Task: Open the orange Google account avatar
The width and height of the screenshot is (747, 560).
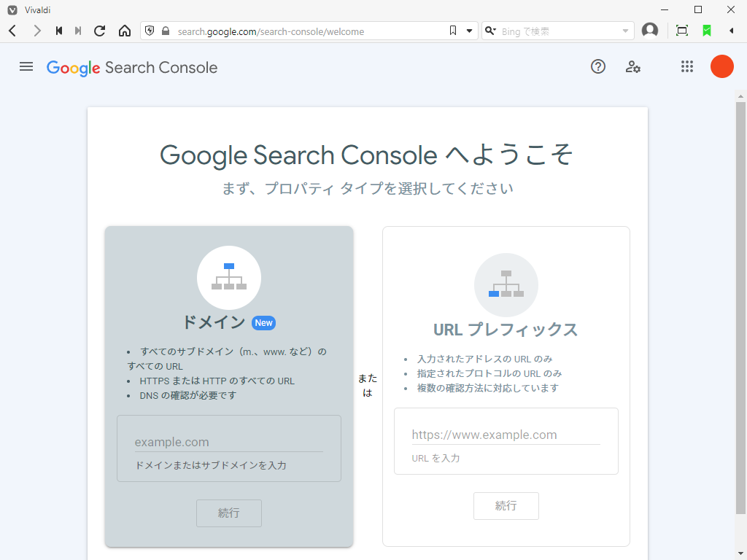Action: [x=722, y=66]
